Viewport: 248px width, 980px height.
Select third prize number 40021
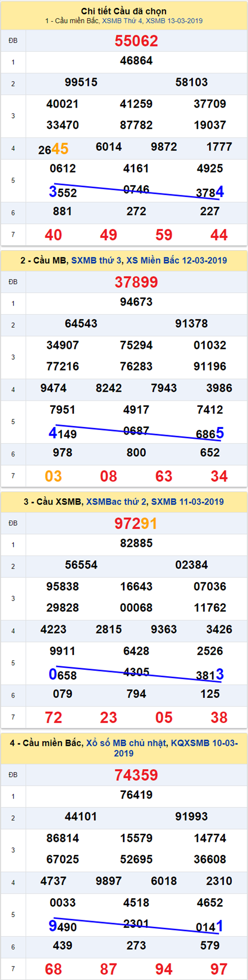[63, 104]
